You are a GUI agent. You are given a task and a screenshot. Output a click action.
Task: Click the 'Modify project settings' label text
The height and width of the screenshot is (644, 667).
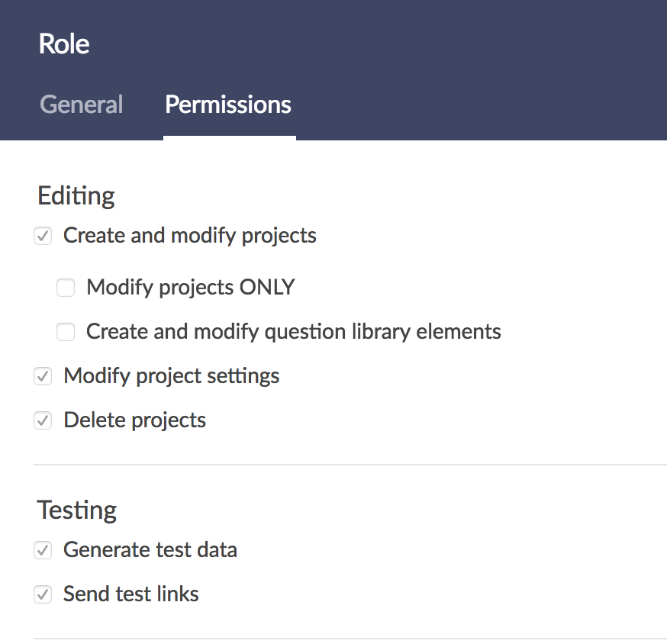[171, 376]
